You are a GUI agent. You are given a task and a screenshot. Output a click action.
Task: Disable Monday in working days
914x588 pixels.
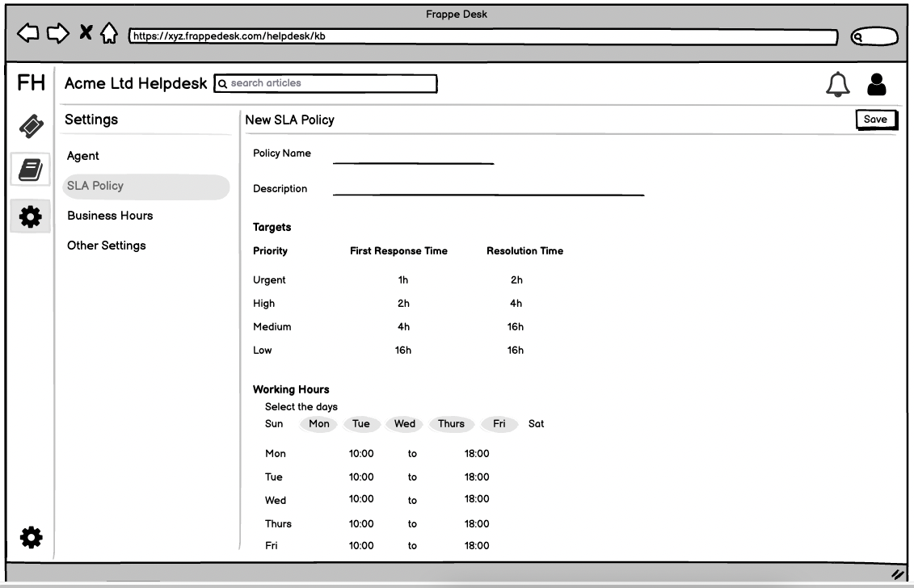click(318, 423)
